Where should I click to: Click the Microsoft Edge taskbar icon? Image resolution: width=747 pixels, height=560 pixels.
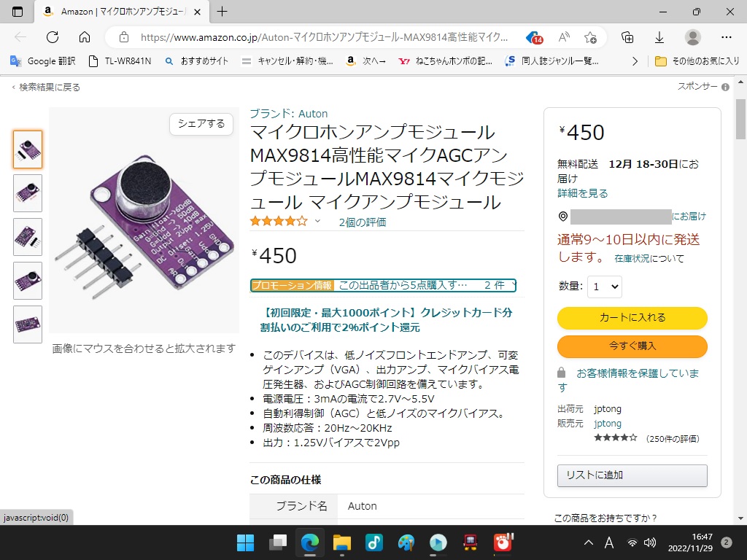coord(309,542)
